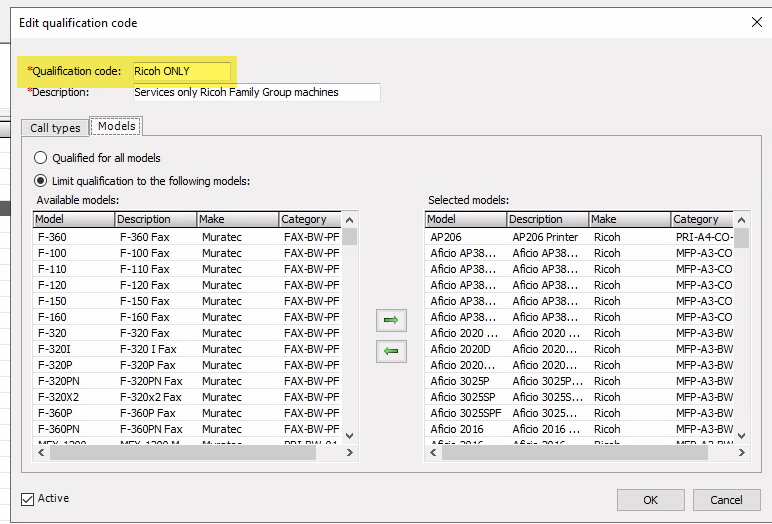Select the F-320X2 model row
Viewport: 772px width, 524px height.
point(188,397)
